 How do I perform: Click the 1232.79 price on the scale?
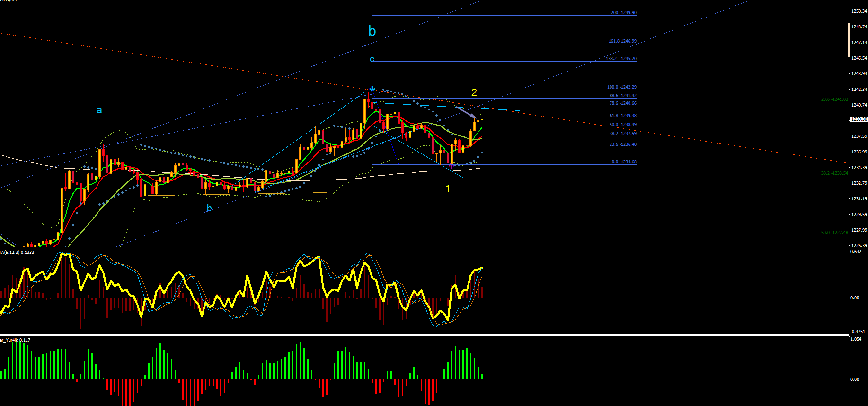coord(859,183)
